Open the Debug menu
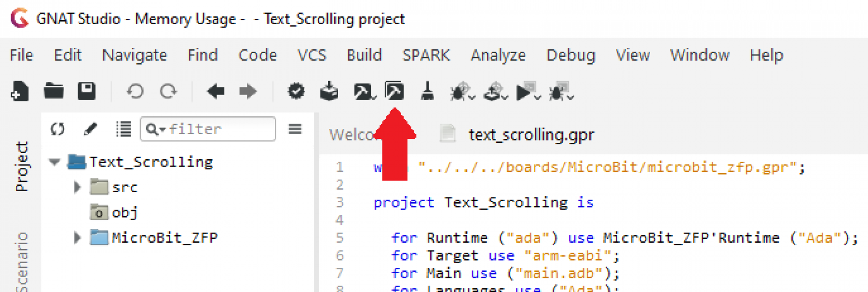Viewport: 868px width, 292px height. coord(571,55)
